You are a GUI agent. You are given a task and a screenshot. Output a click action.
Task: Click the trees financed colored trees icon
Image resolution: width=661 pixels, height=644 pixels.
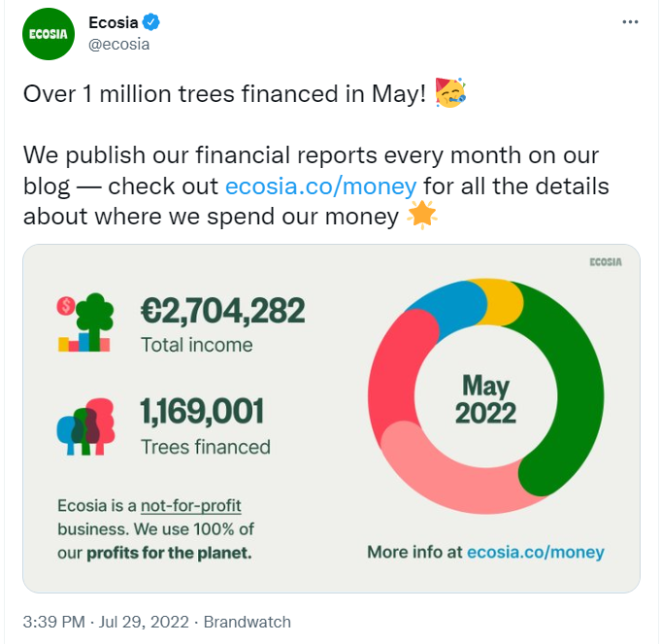pyautogui.click(x=86, y=426)
